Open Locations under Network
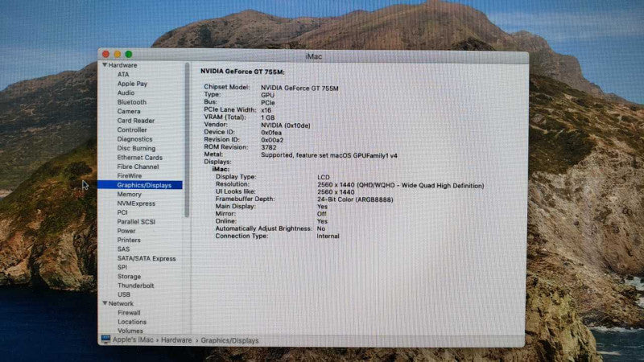Image resolution: width=644 pixels, height=362 pixels. (x=132, y=322)
